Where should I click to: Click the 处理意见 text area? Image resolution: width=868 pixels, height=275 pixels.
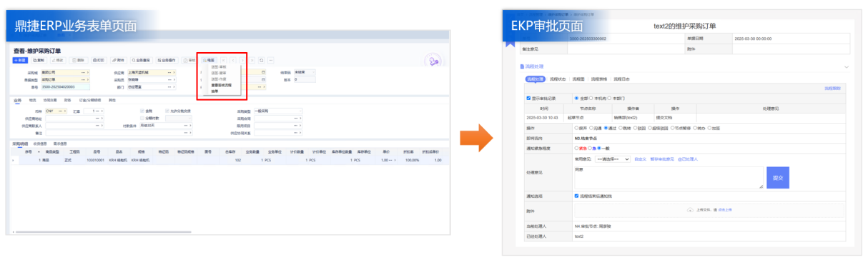tap(669, 178)
